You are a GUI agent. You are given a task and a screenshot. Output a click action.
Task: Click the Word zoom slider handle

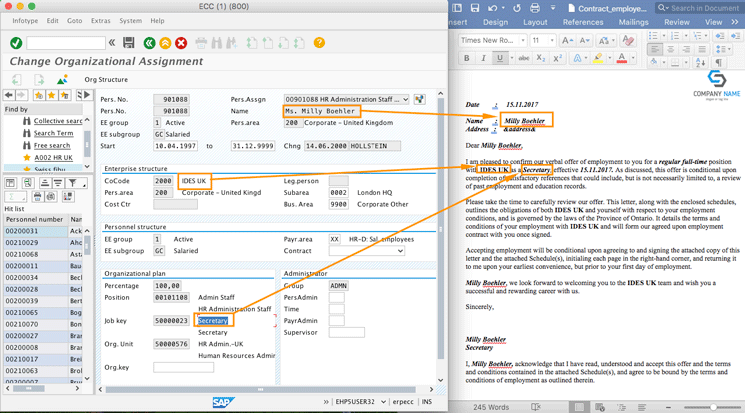[x=713, y=407]
